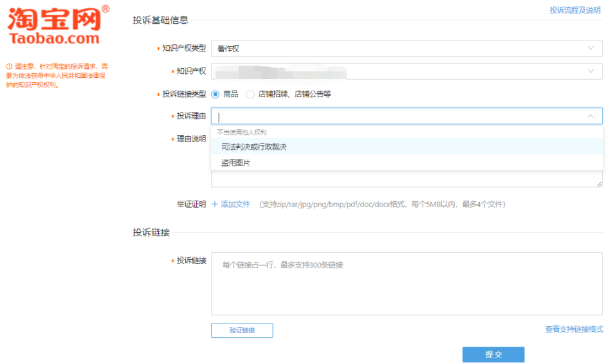Submit the form with 提交
This screenshot has height=364, width=613.
(x=493, y=354)
